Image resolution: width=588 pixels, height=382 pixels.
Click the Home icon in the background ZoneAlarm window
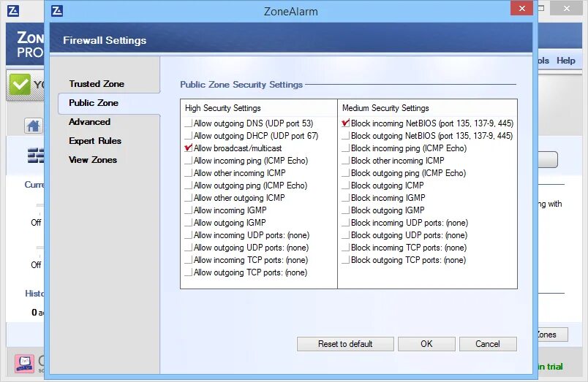(x=34, y=126)
